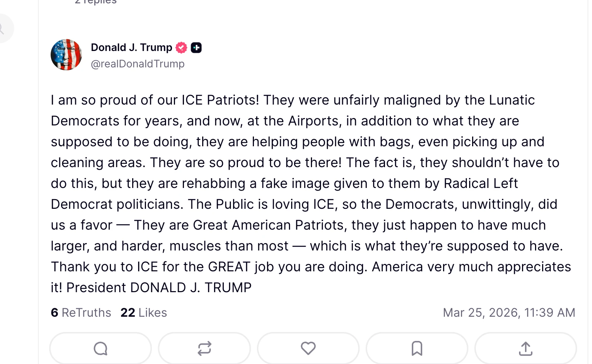The image size is (592, 364).
Task: Click the number 6 in ReTruths count
Action: coord(54,313)
